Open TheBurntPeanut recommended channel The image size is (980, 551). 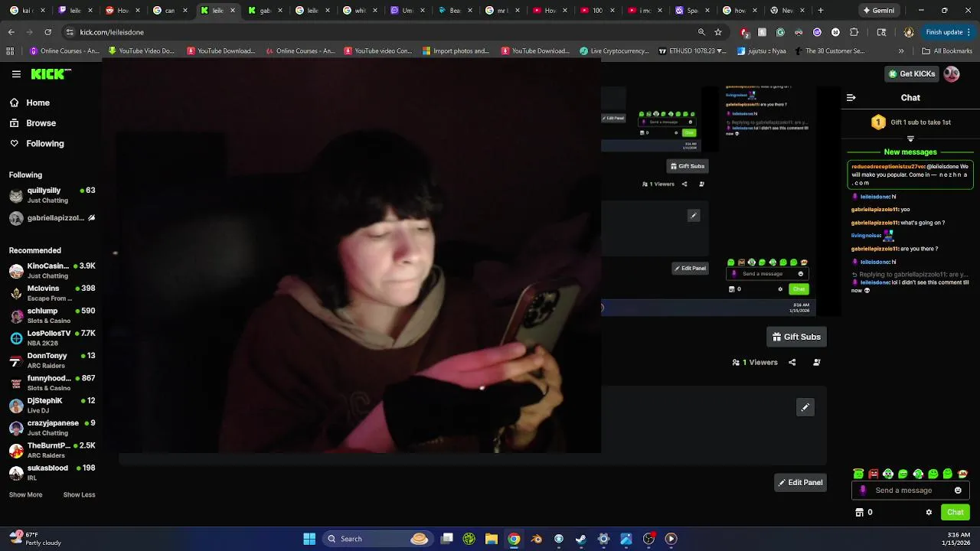pos(52,450)
